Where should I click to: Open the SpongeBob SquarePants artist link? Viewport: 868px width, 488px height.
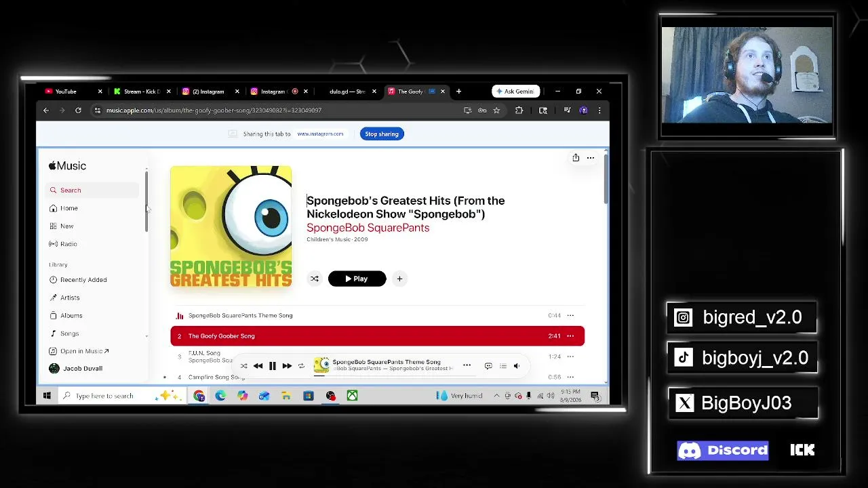point(368,228)
